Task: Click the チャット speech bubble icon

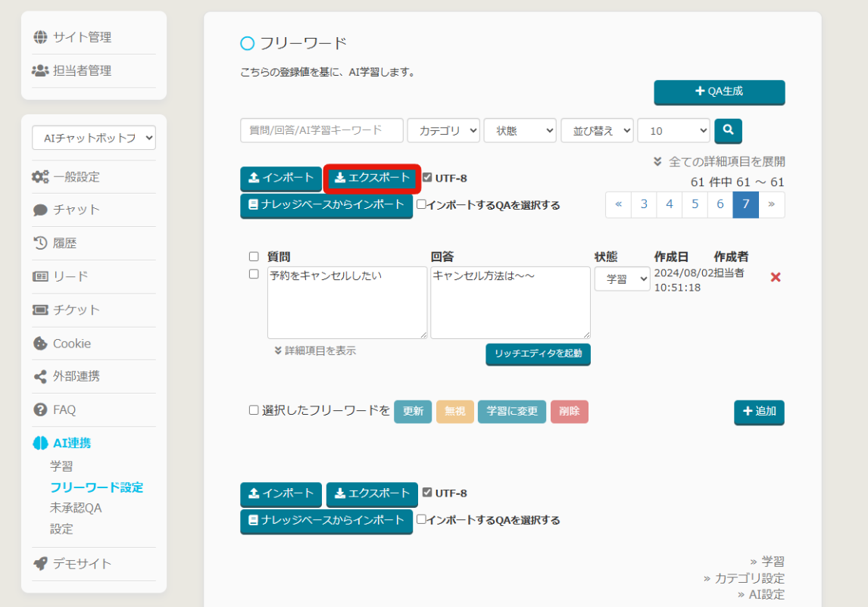Action: pyautogui.click(x=40, y=210)
